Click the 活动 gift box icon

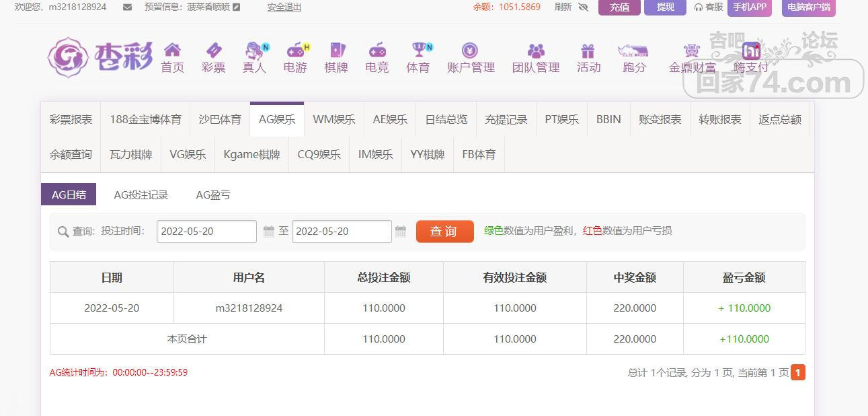(x=588, y=50)
